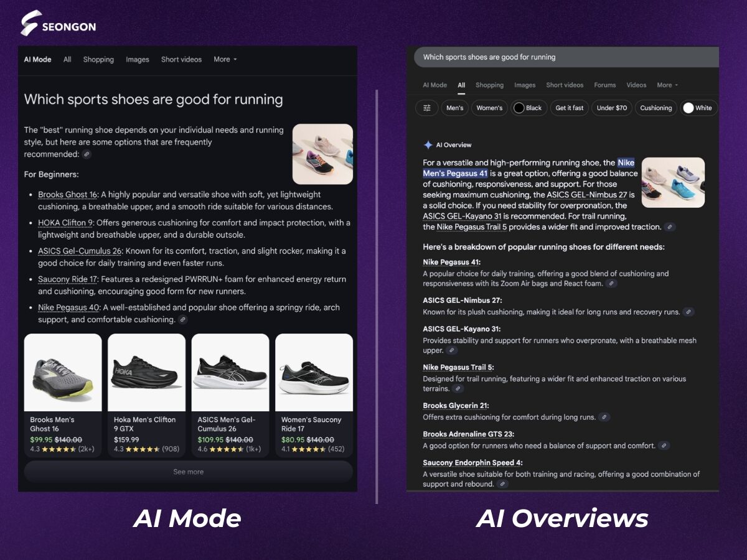Open Hoka Men's Clifton 9 GTX product card
This screenshot has height=560, width=747.
tap(146, 395)
